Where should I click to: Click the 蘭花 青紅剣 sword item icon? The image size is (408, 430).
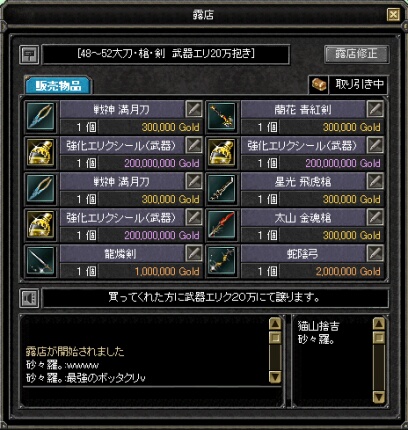point(221,116)
